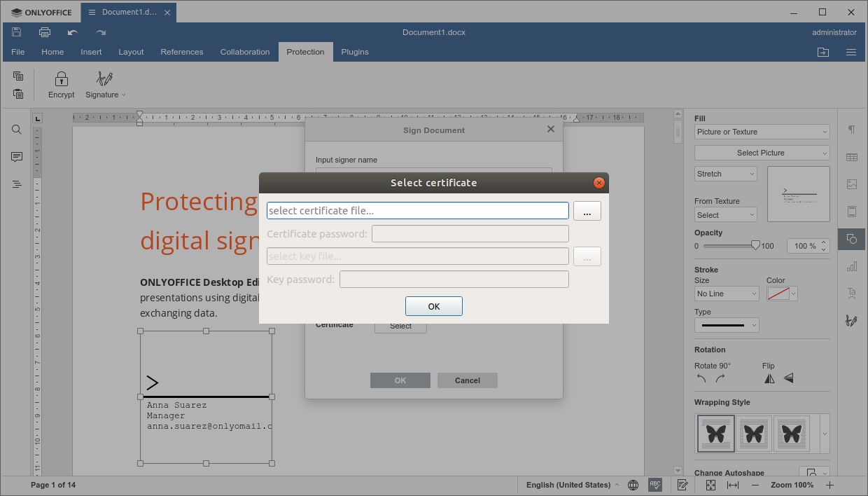Click the Redo arrow
The width and height of the screenshot is (868, 496).
point(101,32)
